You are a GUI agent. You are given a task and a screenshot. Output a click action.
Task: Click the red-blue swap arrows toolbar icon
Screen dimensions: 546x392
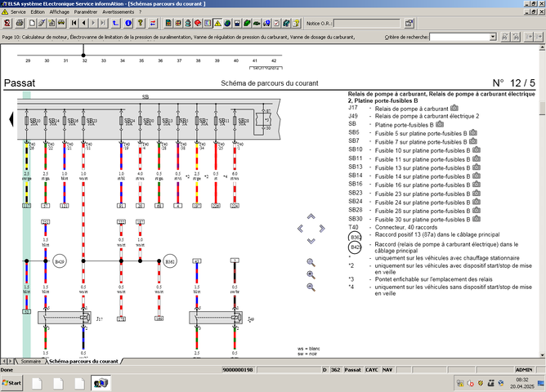pos(152,23)
